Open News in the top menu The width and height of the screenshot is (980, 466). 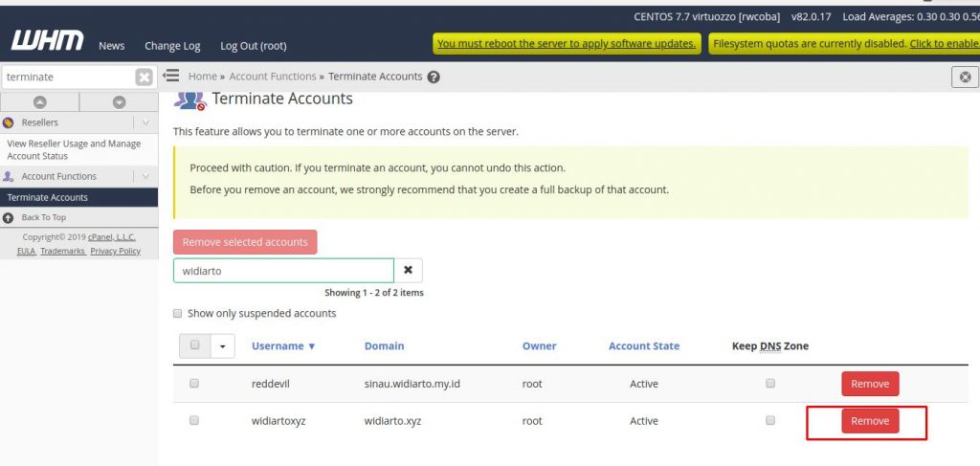(111, 46)
